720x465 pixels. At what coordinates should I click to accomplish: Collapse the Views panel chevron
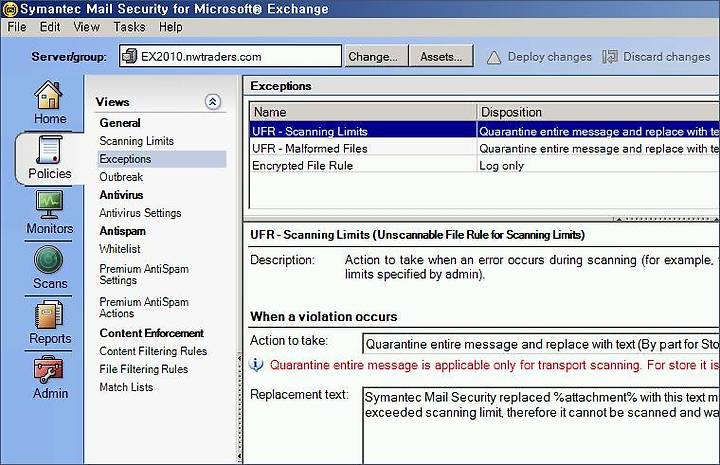pos(213,101)
